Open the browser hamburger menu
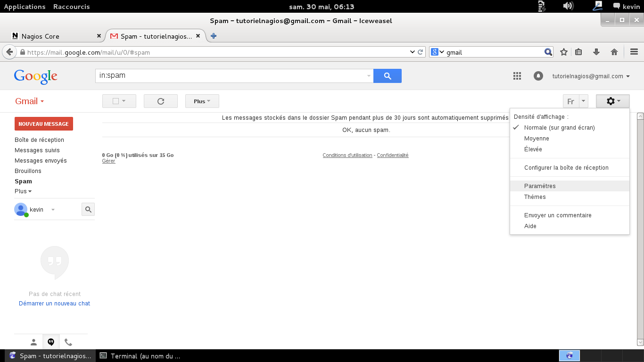The height and width of the screenshot is (362, 644). [634, 52]
